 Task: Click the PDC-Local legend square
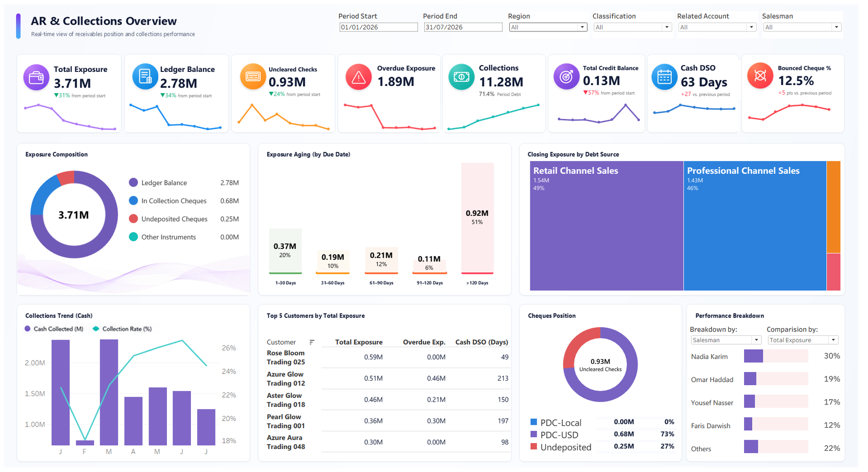(x=534, y=422)
